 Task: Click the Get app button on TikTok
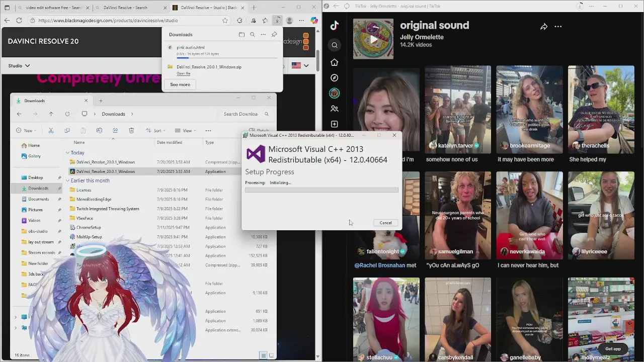(x=613, y=349)
